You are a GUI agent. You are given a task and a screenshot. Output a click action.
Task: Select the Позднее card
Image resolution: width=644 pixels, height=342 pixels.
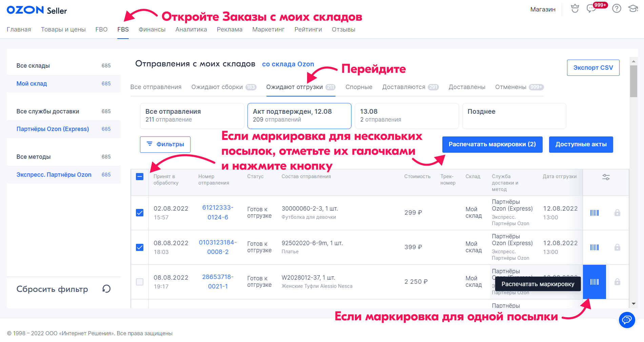(514, 116)
